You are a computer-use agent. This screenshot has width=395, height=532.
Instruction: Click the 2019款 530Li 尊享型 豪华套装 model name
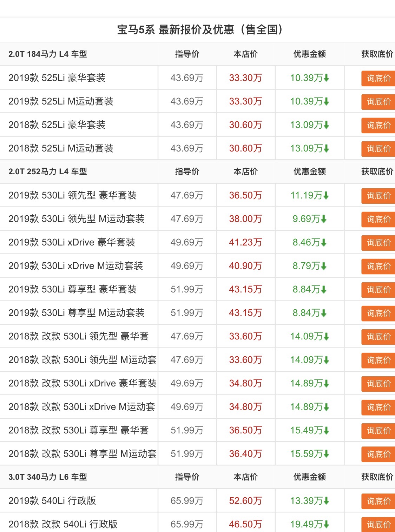point(73,289)
